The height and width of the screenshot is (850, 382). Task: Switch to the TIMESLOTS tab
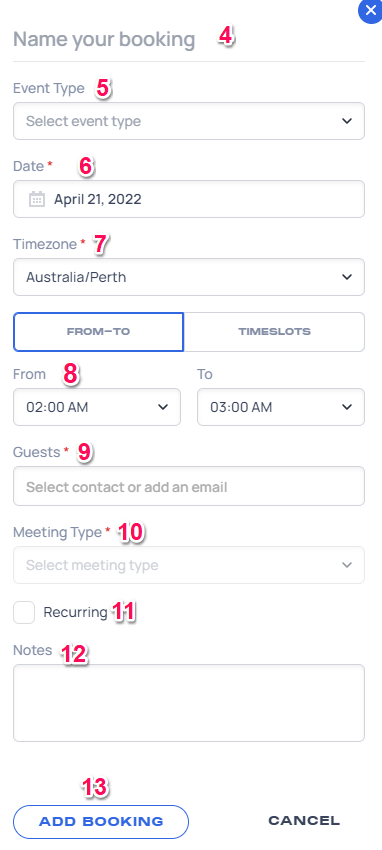275,332
